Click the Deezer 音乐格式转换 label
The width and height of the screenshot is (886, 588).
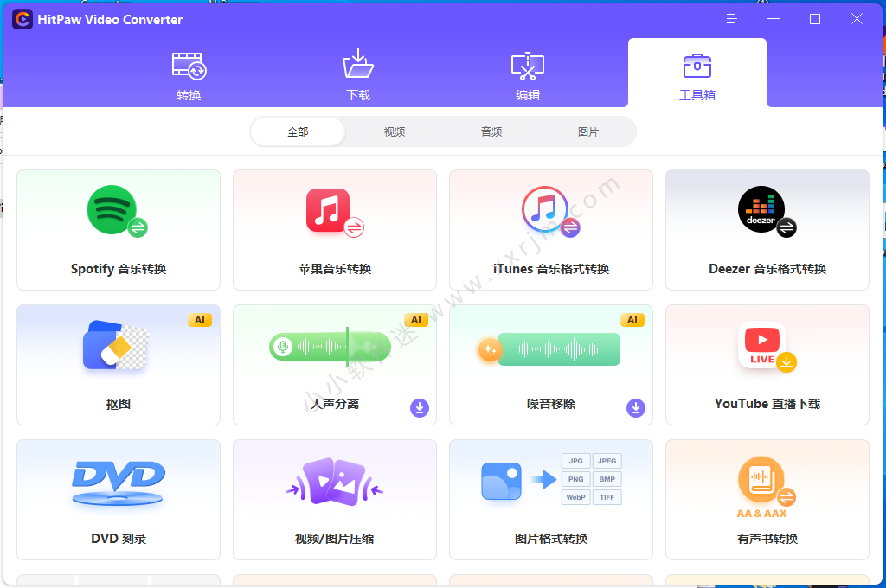(x=767, y=269)
